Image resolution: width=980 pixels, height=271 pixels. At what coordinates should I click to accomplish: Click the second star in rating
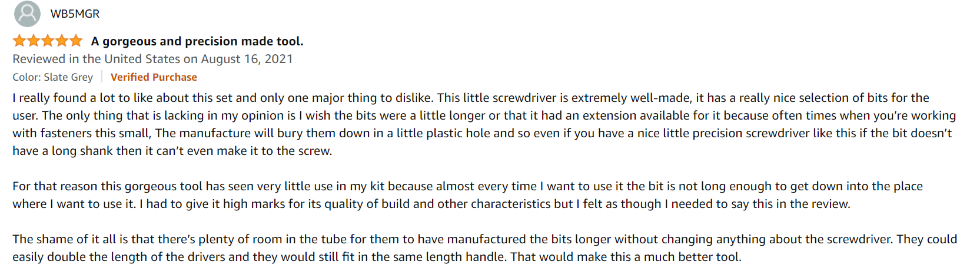[34, 41]
